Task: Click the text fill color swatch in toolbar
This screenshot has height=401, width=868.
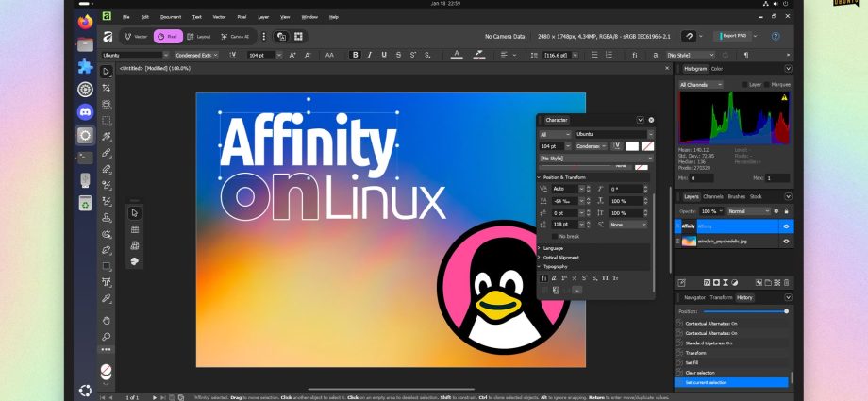Action: (x=456, y=55)
